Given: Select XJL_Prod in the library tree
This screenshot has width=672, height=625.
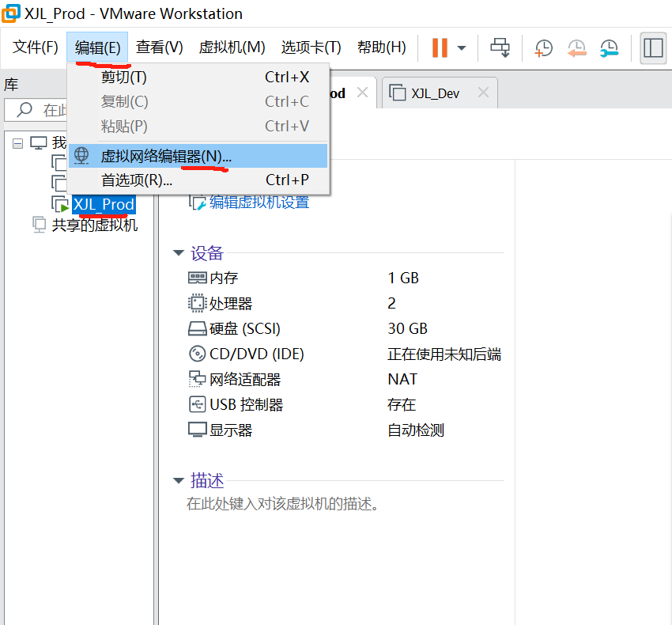Looking at the screenshot, I should click(x=104, y=204).
